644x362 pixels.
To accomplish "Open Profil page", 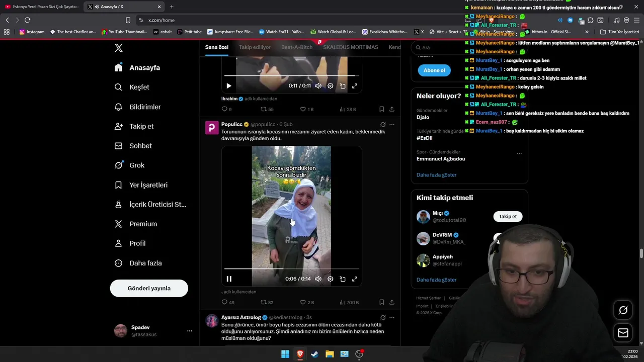I will 130,243.
